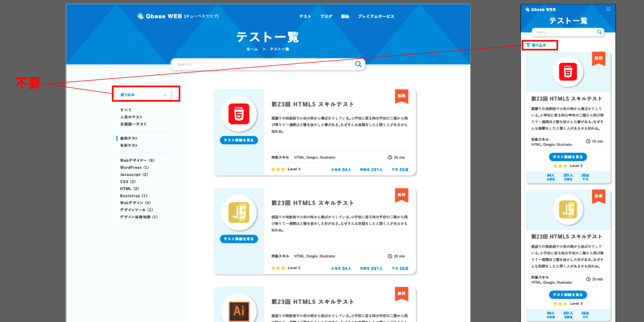Image resolution: width=644 pixels, height=322 pixels.
Task: Click the yellow JS logo in the mobile card
Action: (x=568, y=210)
